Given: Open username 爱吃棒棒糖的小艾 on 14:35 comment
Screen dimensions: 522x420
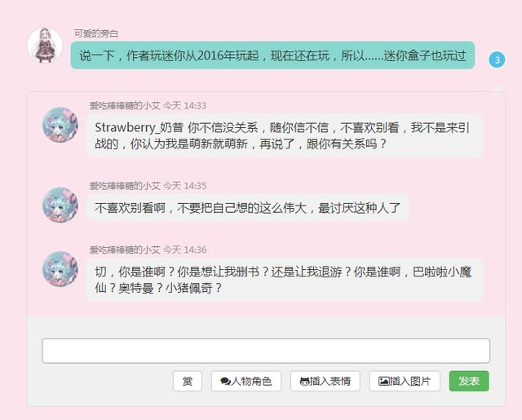Looking at the screenshot, I should click(x=125, y=186).
